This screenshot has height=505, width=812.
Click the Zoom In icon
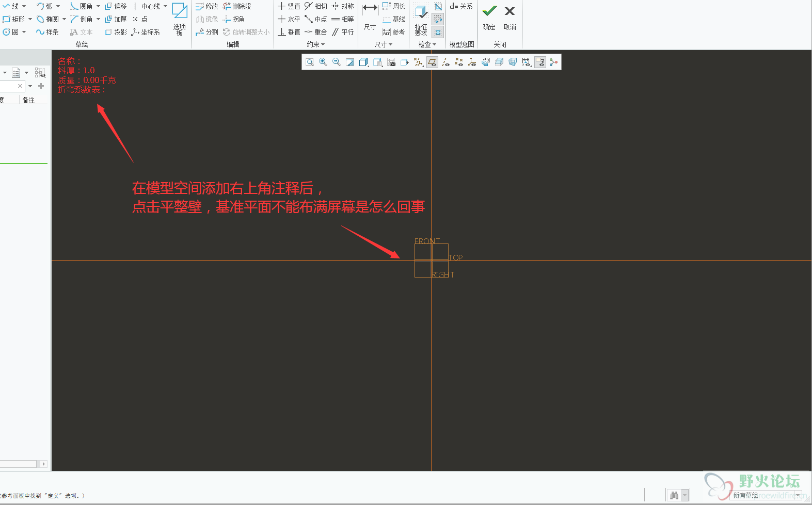click(323, 62)
